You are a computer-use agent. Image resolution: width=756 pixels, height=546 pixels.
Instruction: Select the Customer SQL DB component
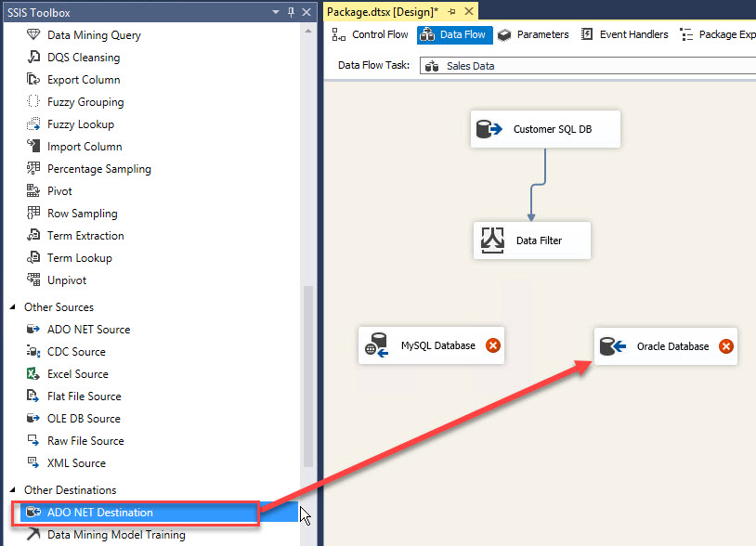[545, 129]
